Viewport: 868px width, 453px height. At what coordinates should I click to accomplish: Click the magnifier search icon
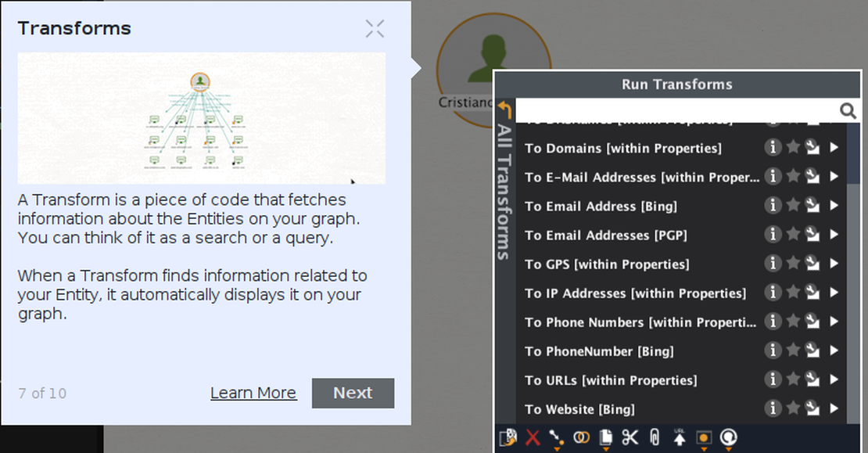(848, 111)
